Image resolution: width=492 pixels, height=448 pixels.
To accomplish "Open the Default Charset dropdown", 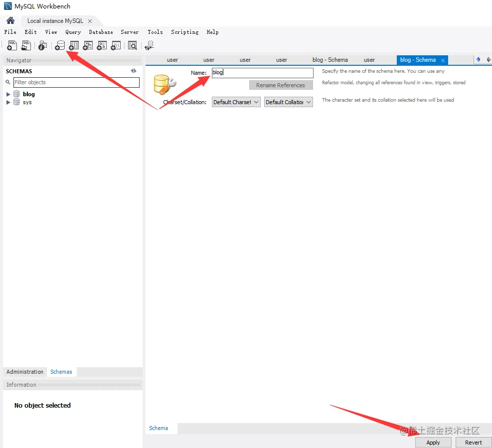I will pos(236,102).
